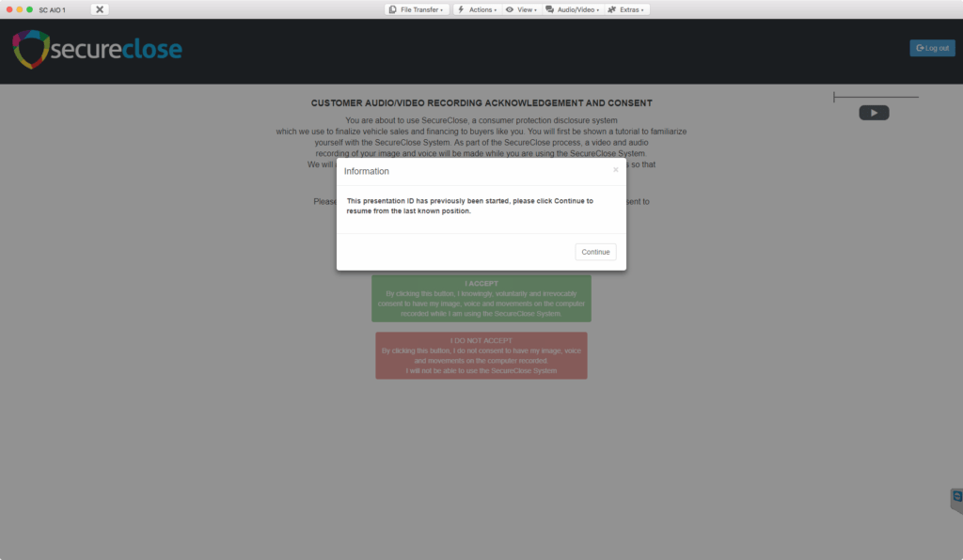Click the red I DO NOT ACCEPT button
963x560 pixels.
pos(481,356)
